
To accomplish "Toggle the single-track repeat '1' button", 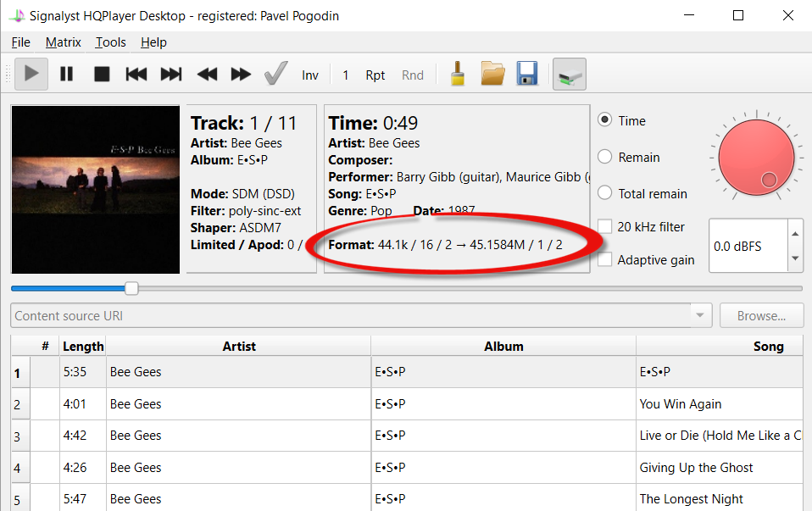I will point(346,75).
